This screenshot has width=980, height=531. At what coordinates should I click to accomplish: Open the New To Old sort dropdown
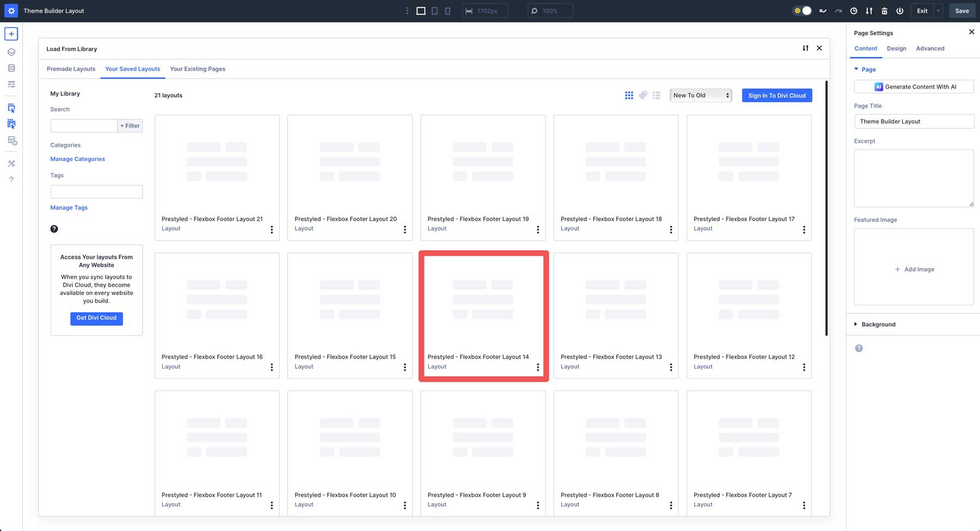(x=700, y=95)
